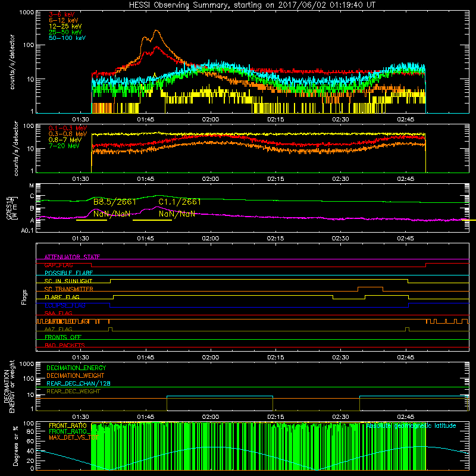
Task: Select the 0.1-0.3 MeV legend label
Action: [68, 128]
